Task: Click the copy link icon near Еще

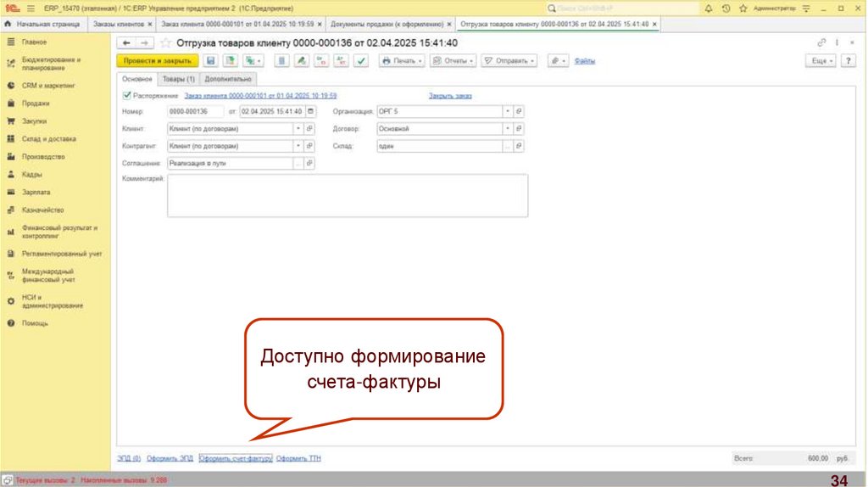Action: tap(820, 42)
